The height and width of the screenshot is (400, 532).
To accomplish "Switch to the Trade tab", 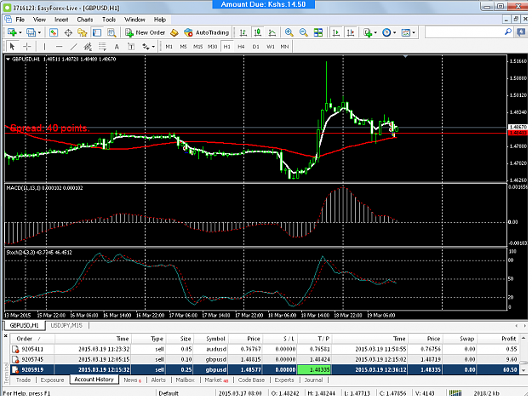I will tap(24, 380).
